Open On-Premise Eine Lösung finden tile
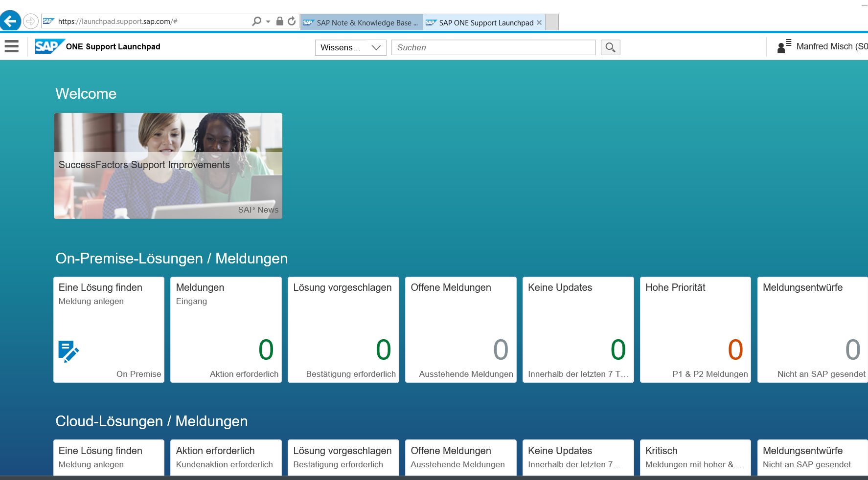 point(109,329)
